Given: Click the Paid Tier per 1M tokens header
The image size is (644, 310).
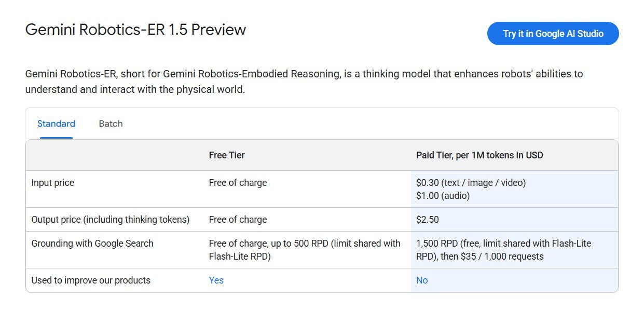Looking at the screenshot, I should coord(479,155).
